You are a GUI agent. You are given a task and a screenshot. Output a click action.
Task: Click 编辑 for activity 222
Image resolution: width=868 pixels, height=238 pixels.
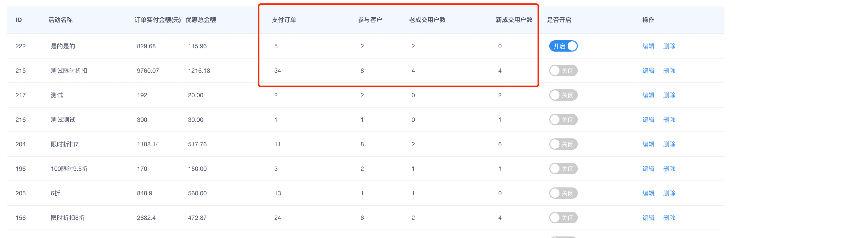tap(648, 46)
